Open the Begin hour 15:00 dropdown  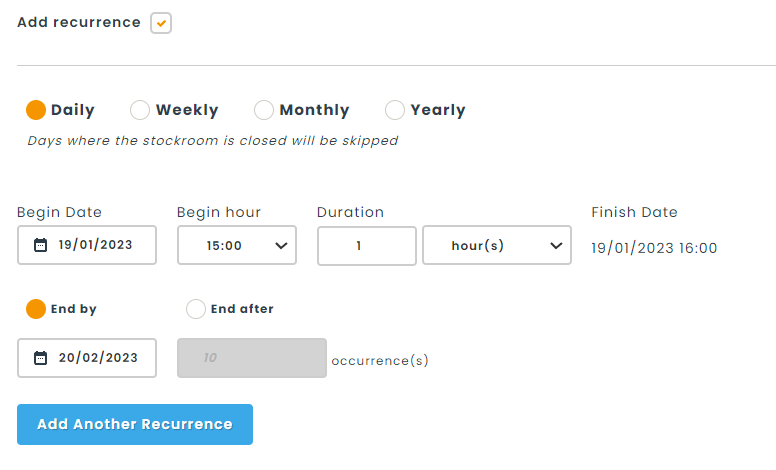pos(236,245)
